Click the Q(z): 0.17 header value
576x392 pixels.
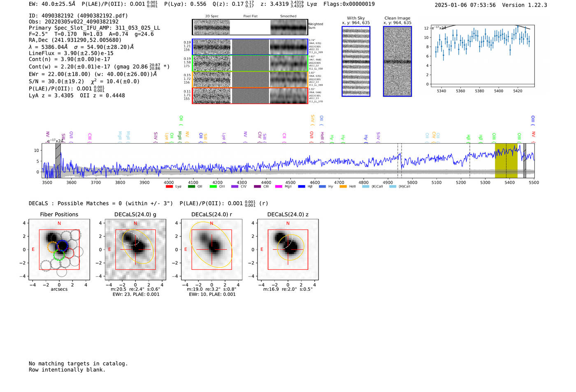pos(233,4)
